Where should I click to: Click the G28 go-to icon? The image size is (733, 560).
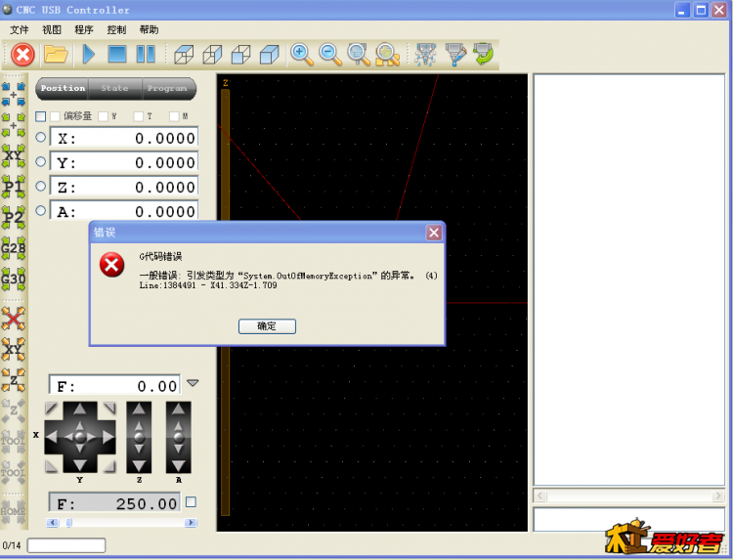point(13,248)
